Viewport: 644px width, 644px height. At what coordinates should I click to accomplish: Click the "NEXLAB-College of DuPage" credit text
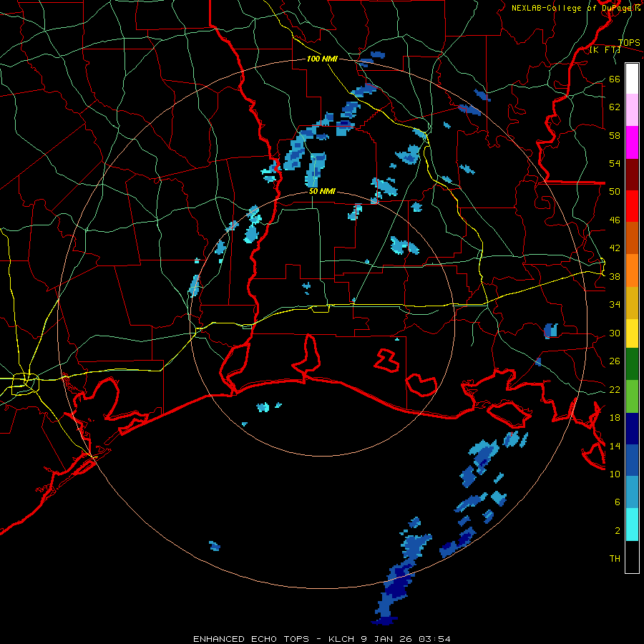(x=572, y=8)
